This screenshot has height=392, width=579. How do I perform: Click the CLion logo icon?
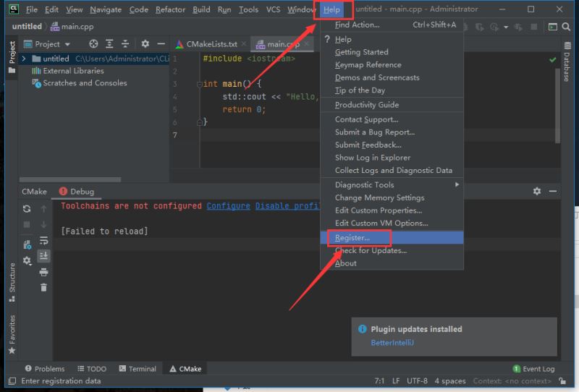[14, 9]
